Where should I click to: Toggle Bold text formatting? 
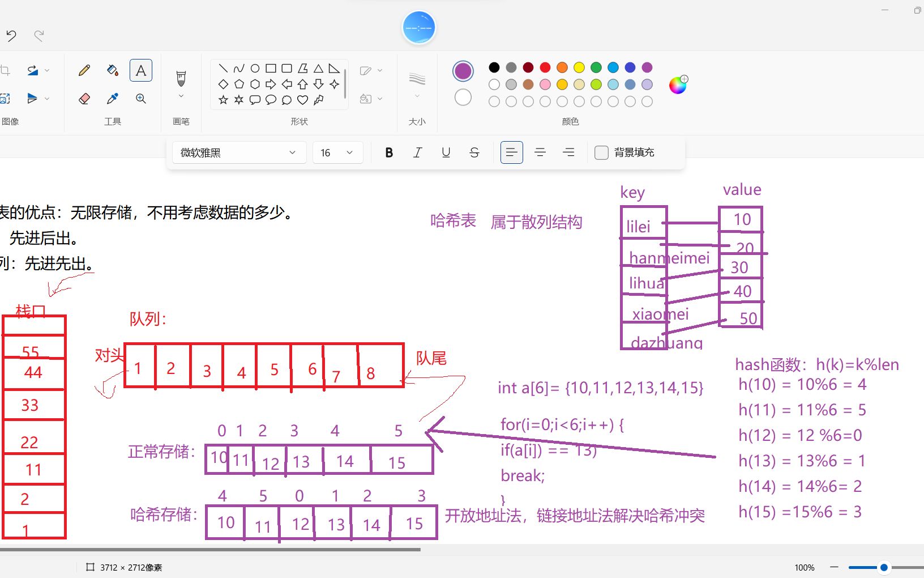point(389,152)
